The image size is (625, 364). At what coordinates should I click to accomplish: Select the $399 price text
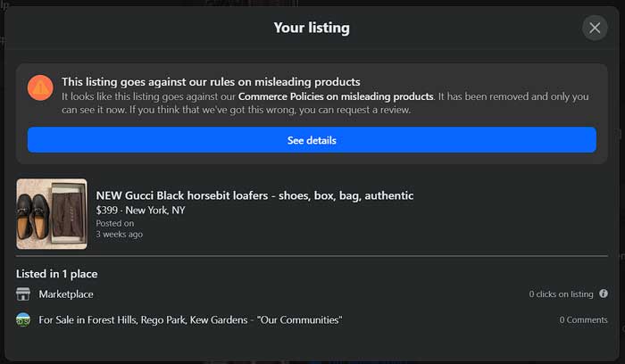[x=106, y=211]
